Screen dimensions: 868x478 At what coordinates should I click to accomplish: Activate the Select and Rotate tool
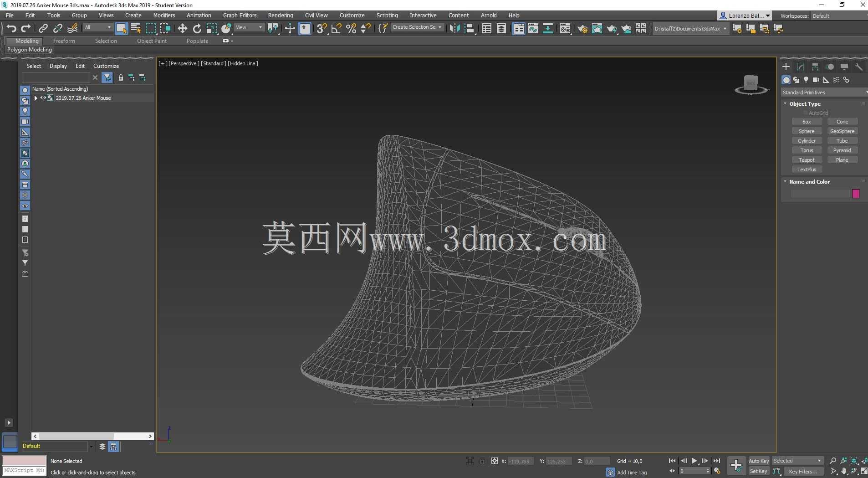pyautogui.click(x=197, y=28)
